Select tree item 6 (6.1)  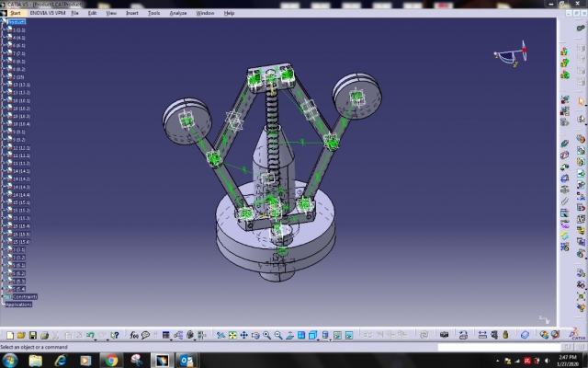19,45
